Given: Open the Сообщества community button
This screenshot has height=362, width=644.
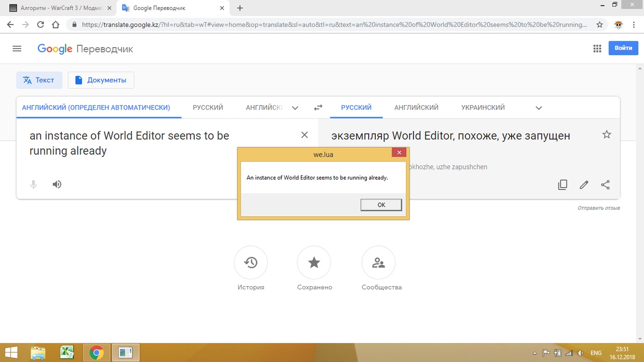Looking at the screenshot, I should pyautogui.click(x=378, y=262).
